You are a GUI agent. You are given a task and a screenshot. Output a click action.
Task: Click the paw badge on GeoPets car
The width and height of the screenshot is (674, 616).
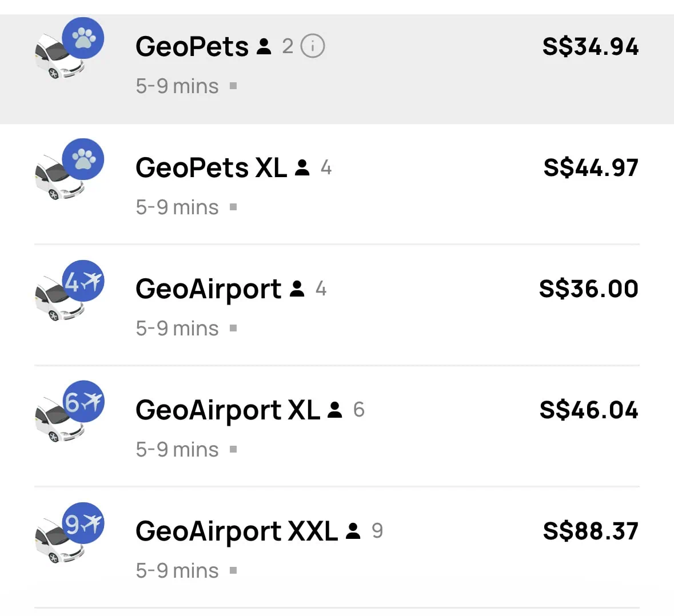(x=83, y=38)
